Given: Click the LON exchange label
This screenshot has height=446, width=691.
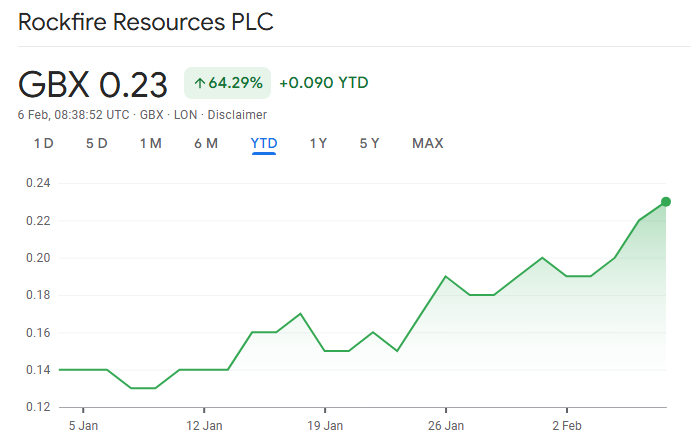Looking at the screenshot, I should (185, 115).
